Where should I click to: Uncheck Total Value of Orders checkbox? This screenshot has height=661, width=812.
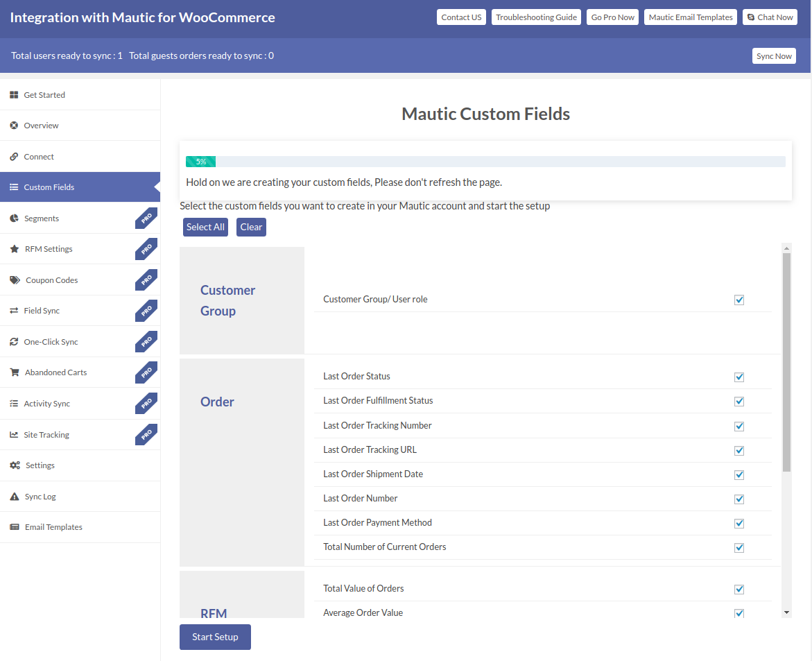coord(739,590)
